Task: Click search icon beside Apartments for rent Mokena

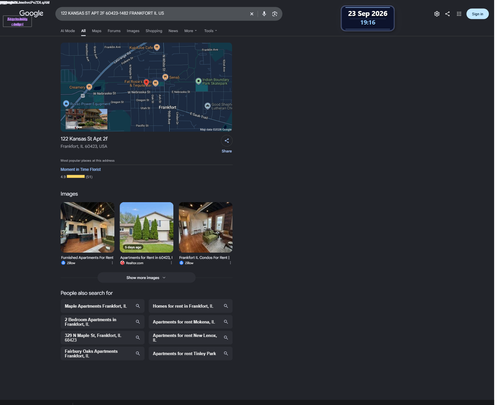Action: (226, 322)
